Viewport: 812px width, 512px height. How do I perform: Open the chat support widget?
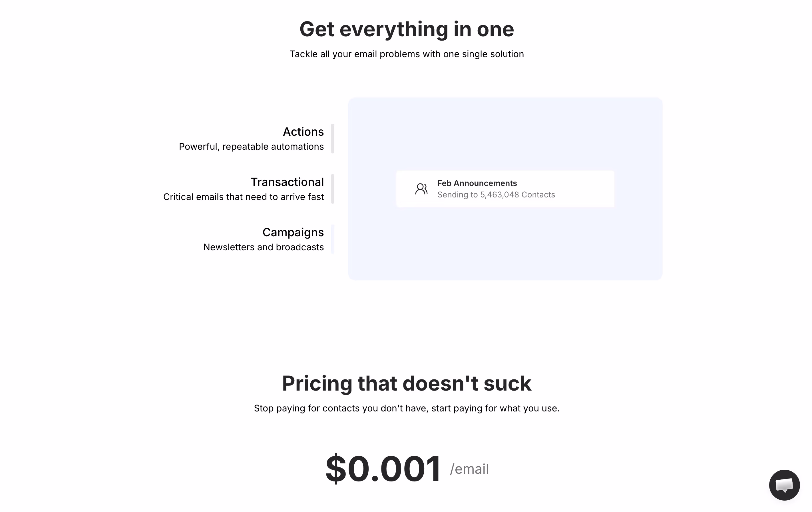784,485
